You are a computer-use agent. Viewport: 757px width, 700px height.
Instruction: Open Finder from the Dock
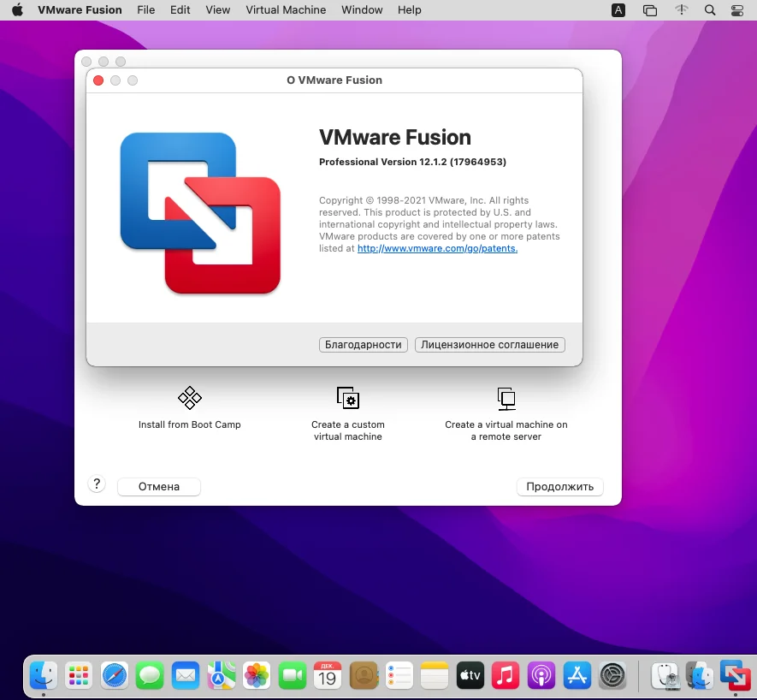pyautogui.click(x=44, y=675)
